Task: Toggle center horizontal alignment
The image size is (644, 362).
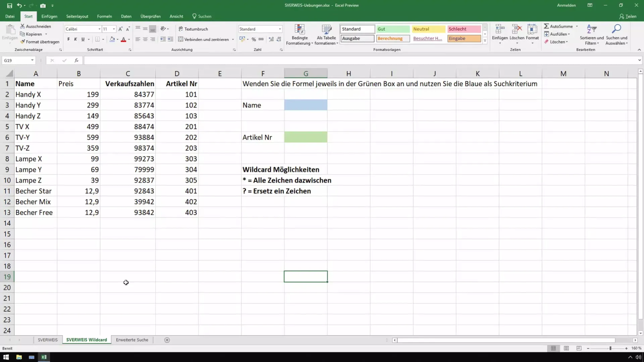Action: [145, 39]
